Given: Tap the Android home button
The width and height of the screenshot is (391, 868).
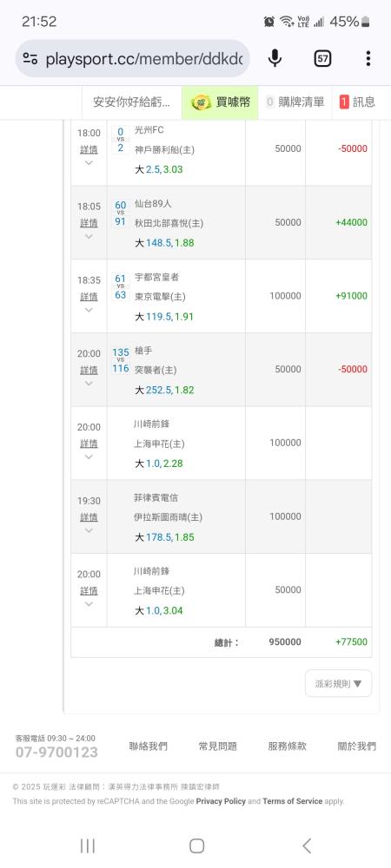Looking at the screenshot, I should pyautogui.click(x=196, y=845).
